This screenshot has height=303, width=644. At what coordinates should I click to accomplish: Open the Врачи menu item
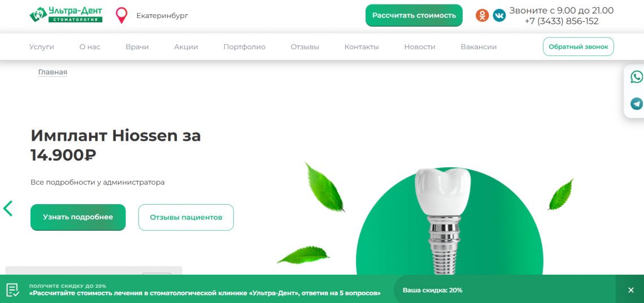137,47
